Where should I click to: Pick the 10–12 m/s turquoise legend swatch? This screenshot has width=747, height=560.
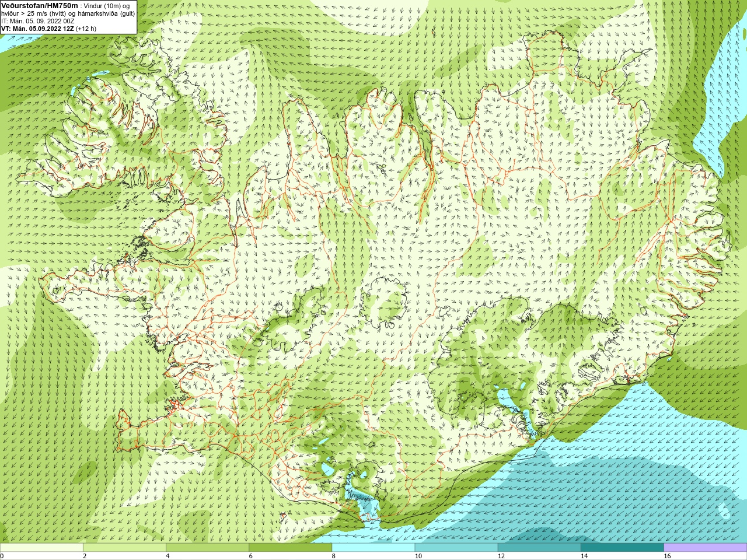[x=456, y=548]
